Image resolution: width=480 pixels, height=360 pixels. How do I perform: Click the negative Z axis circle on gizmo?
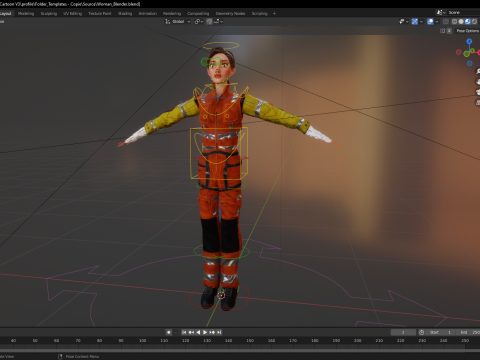(x=470, y=63)
